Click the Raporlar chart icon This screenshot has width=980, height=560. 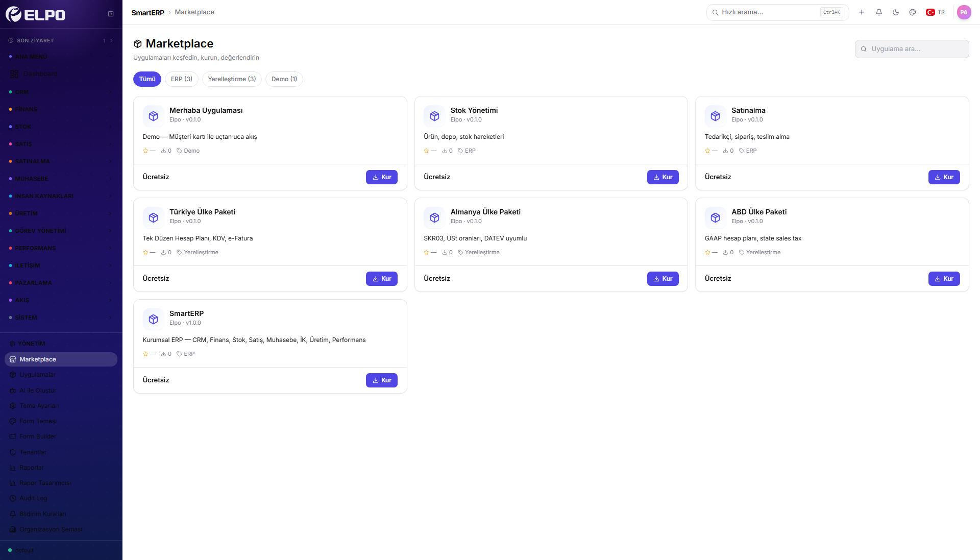click(13, 468)
